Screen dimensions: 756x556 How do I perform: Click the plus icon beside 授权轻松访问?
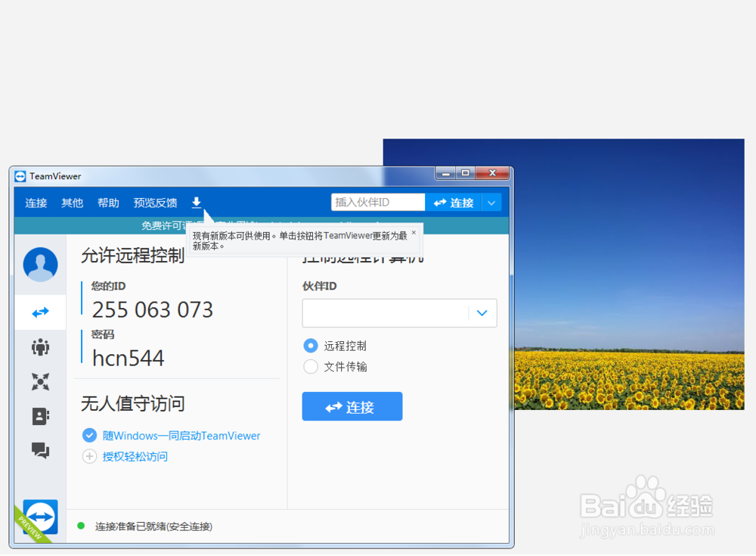[x=89, y=457]
